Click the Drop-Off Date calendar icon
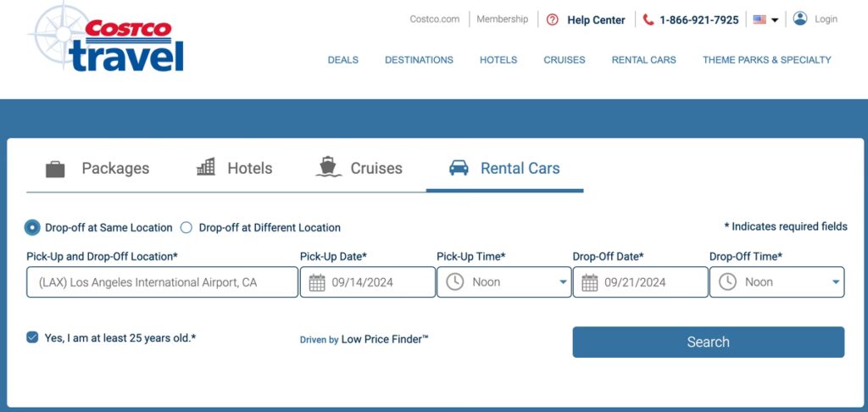The height and width of the screenshot is (412, 868). tap(590, 282)
